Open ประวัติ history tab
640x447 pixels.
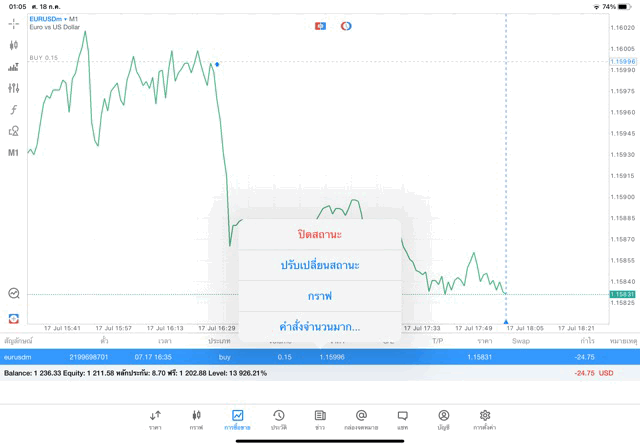coord(279,419)
